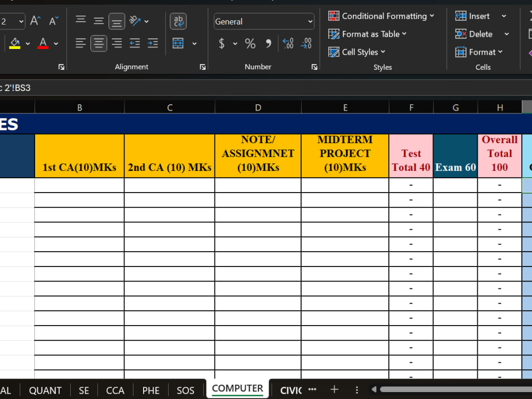Decrease font size with the smaller A icon
This screenshot has height=399, width=532.
[54, 21]
